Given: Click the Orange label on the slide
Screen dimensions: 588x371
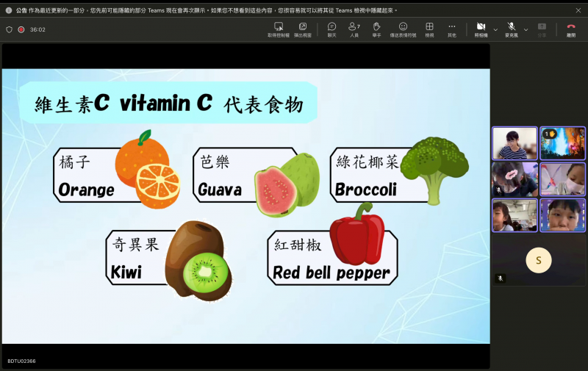Looking at the screenshot, I should pyautogui.click(x=86, y=190).
